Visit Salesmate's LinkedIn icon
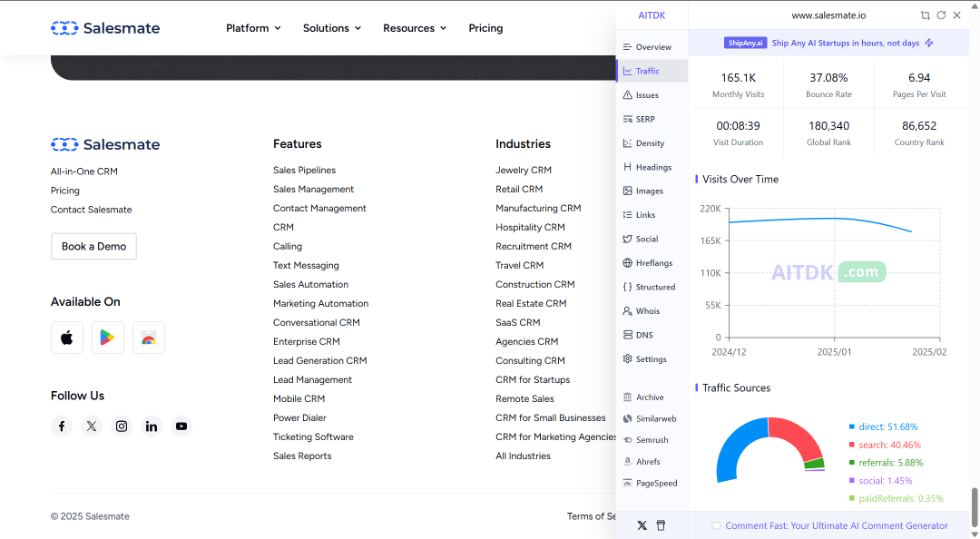The height and width of the screenshot is (539, 980). pyautogui.click(x=152, y=426)
